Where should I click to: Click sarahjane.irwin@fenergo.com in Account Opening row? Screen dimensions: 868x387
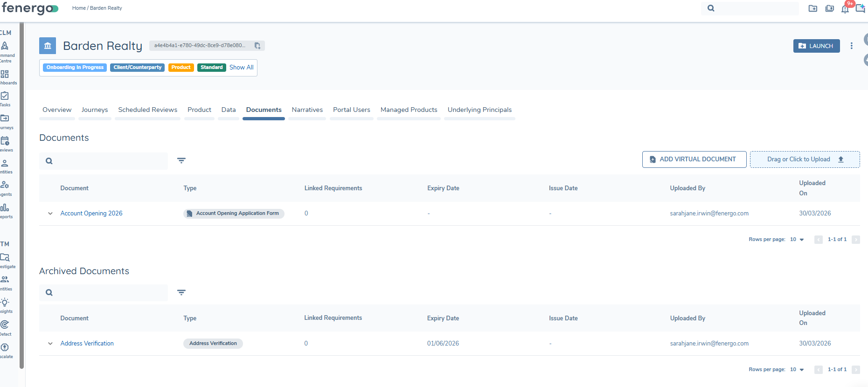tap(709, 214)
